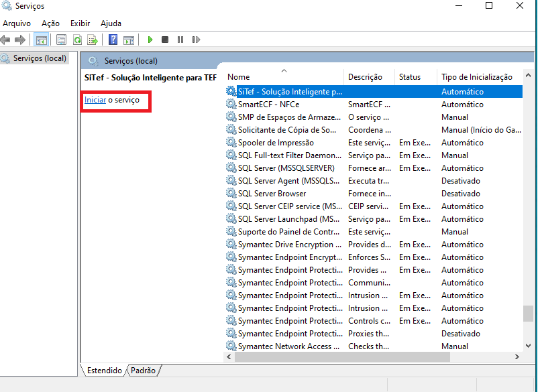Click the vertical scrollbar up arrow

(529, 75)
